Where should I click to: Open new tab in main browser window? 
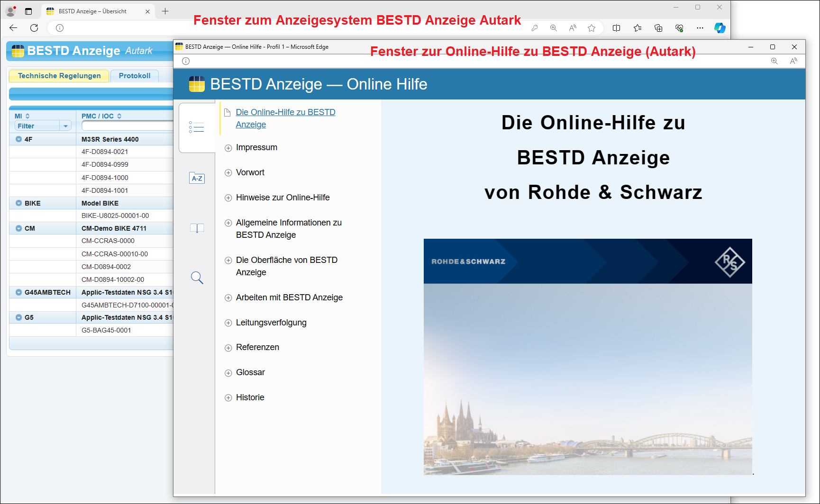pos(165,11)
